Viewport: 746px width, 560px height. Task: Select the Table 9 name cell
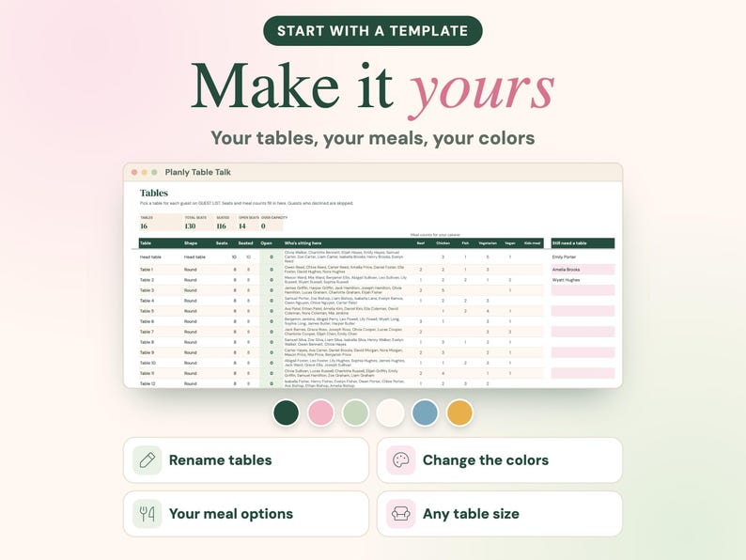point(147,352)
